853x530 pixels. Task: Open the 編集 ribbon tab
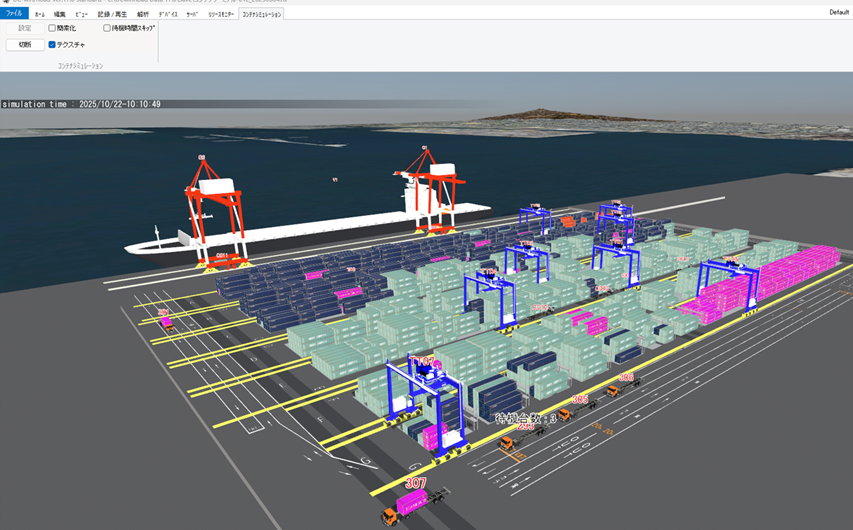pos(59,15)
